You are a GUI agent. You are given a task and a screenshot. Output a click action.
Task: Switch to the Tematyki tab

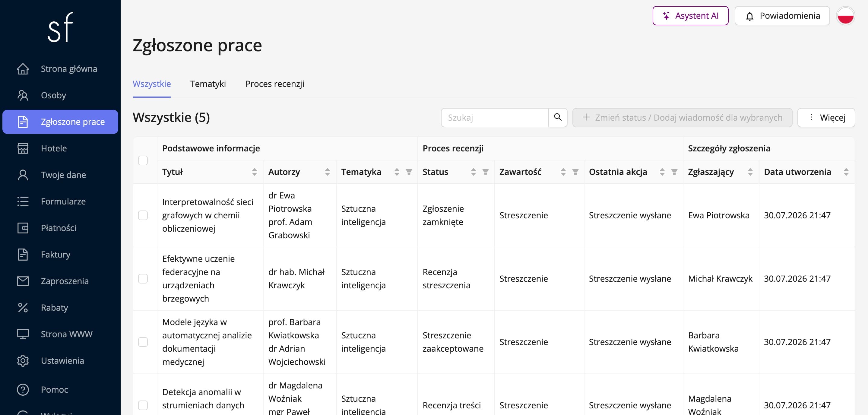coord(208,84)
